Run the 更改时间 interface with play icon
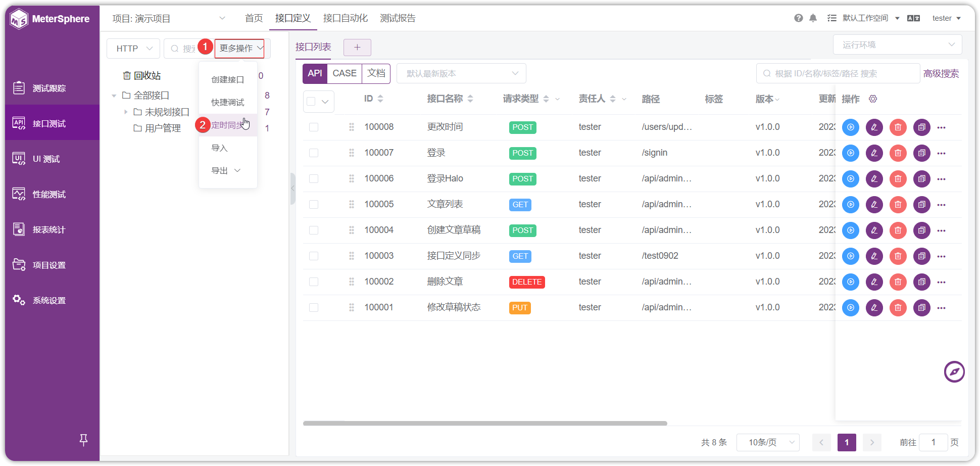Screen dimensions: 980x466 point(851,127)
